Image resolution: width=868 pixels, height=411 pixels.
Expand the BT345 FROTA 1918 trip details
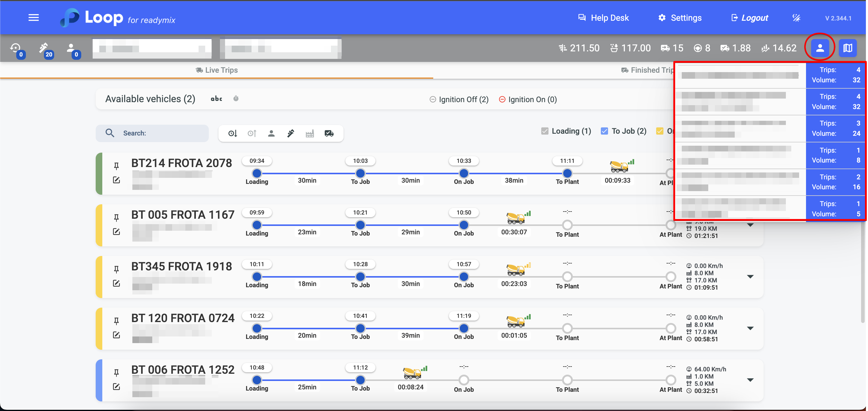tap(750, 277)
